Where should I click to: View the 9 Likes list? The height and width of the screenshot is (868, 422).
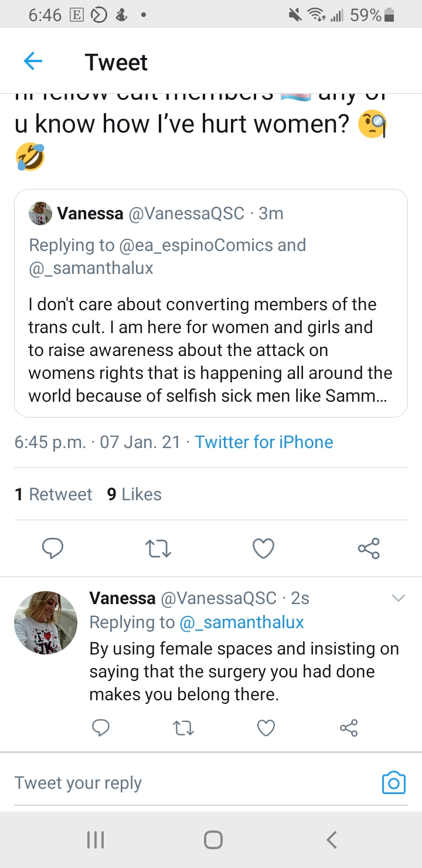tap(134, 494)
